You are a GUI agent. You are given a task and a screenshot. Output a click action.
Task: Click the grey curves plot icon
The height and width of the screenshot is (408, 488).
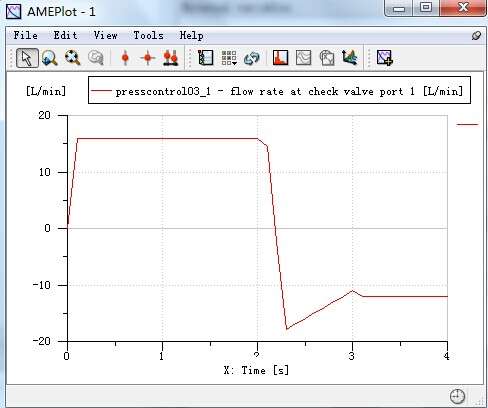pos(304,58)
